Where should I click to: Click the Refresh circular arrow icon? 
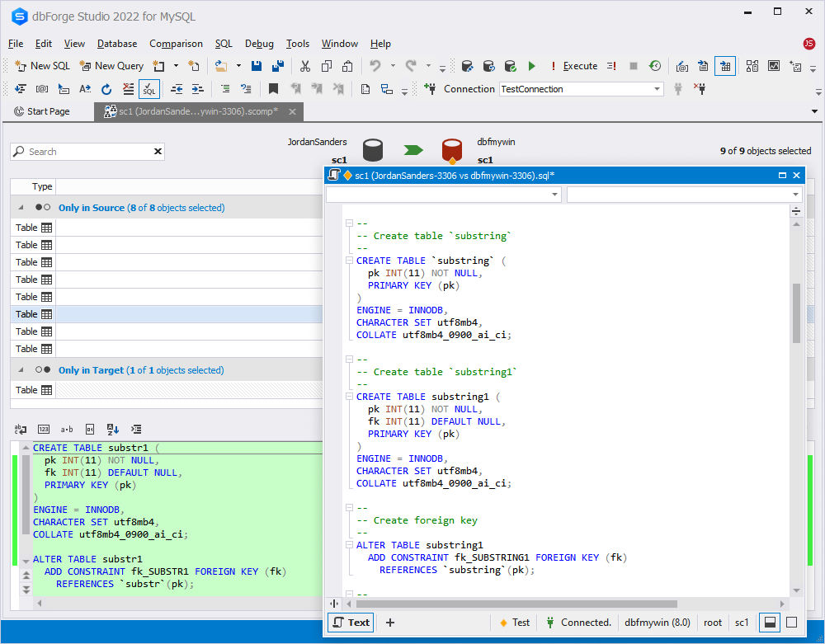[x=106, y=89]
